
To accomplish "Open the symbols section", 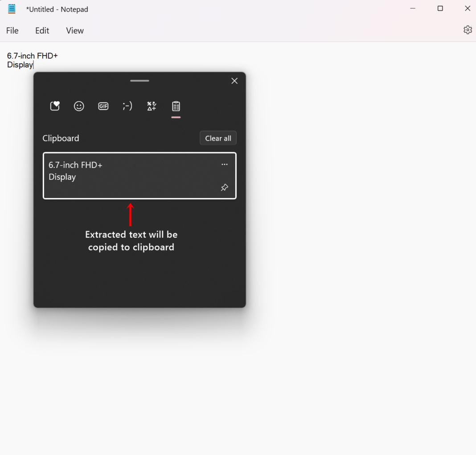I will pyautogui.click(x=151, y=106).
